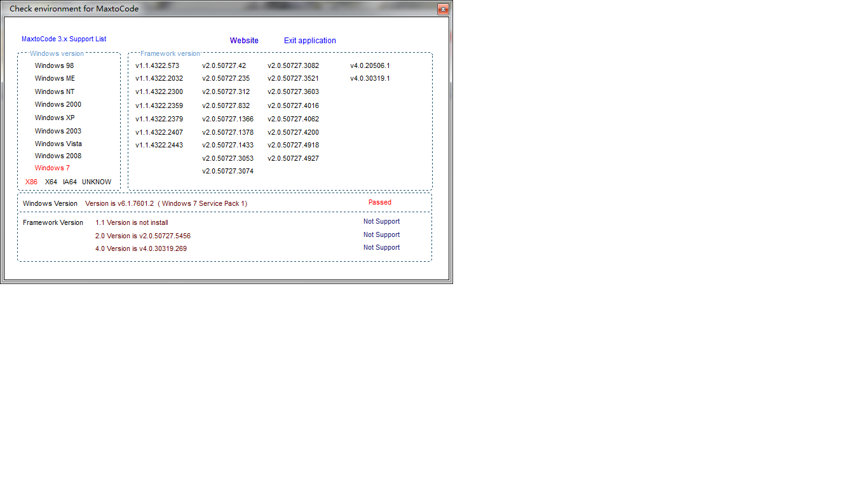Select Windows 2008 entry
Screen dimensions: 868x488
click(58, 156)
